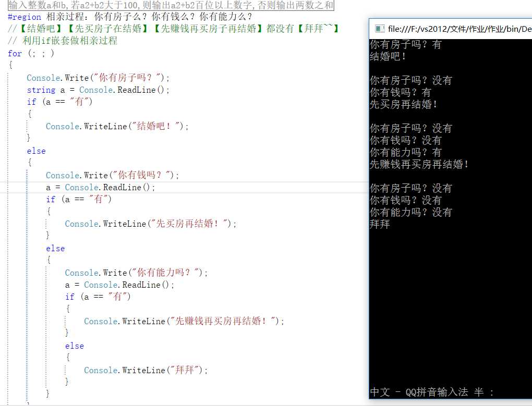The image size is (532, 406).
Task: Click the comment '// 利用if嵌套做相亲过程'
Action: click(x=63, y=41)
